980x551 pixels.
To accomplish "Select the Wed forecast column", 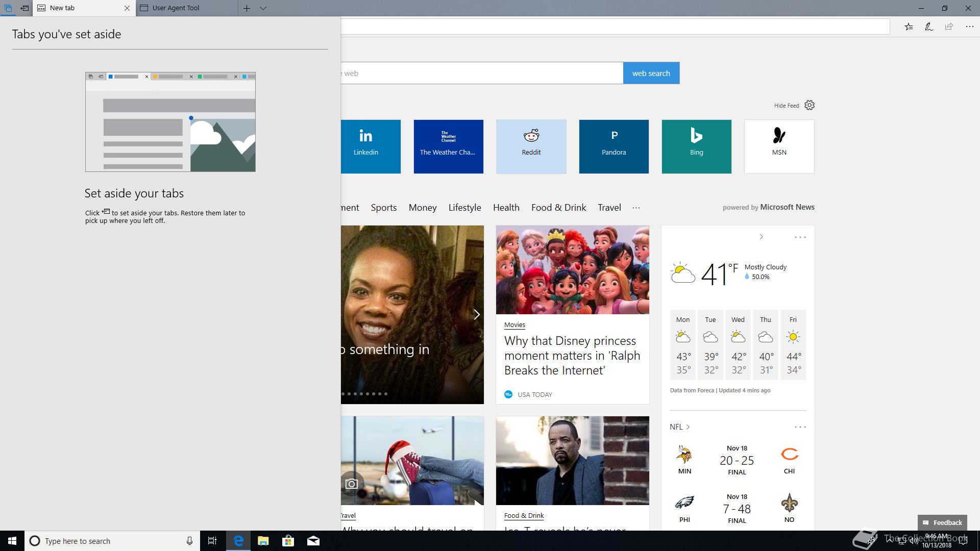I will pos(738,345).
